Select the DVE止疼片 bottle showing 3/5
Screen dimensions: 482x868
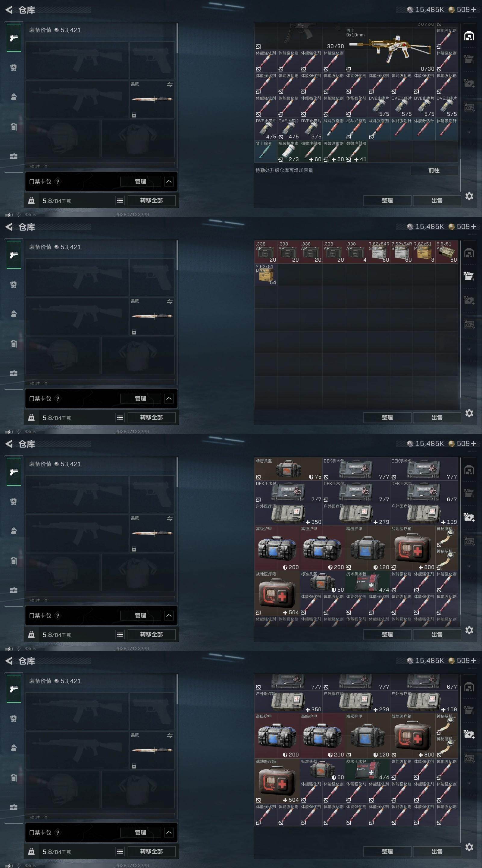[x=311, y=129]
